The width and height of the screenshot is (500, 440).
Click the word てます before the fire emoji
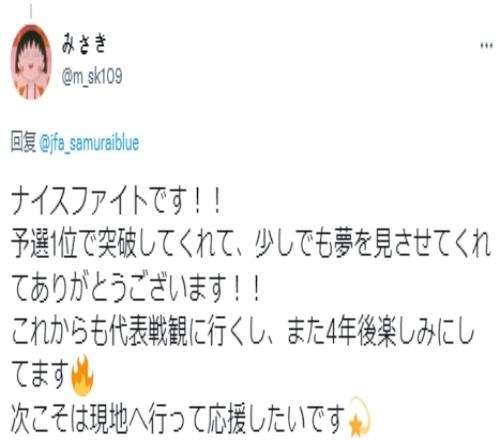tap(40, 375)
